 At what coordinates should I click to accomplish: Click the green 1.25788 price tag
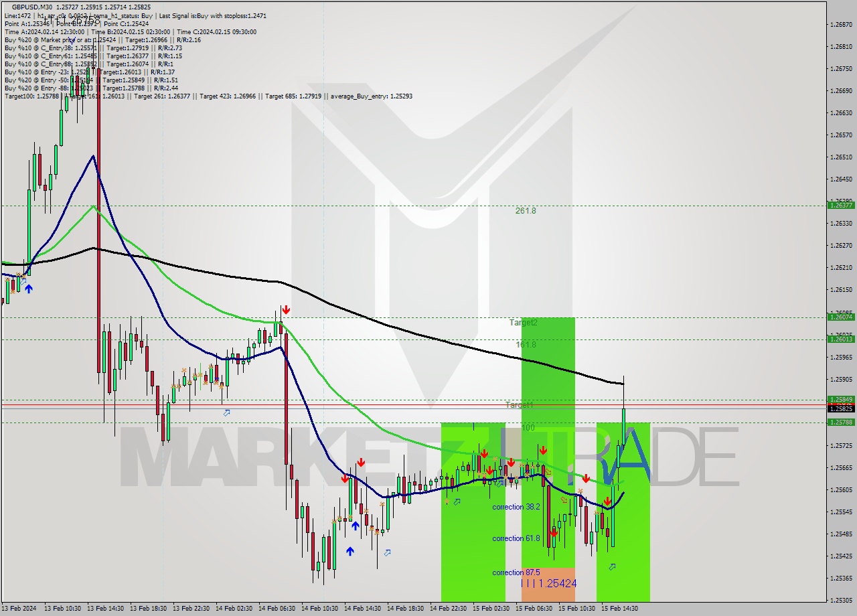coord(841,422)
